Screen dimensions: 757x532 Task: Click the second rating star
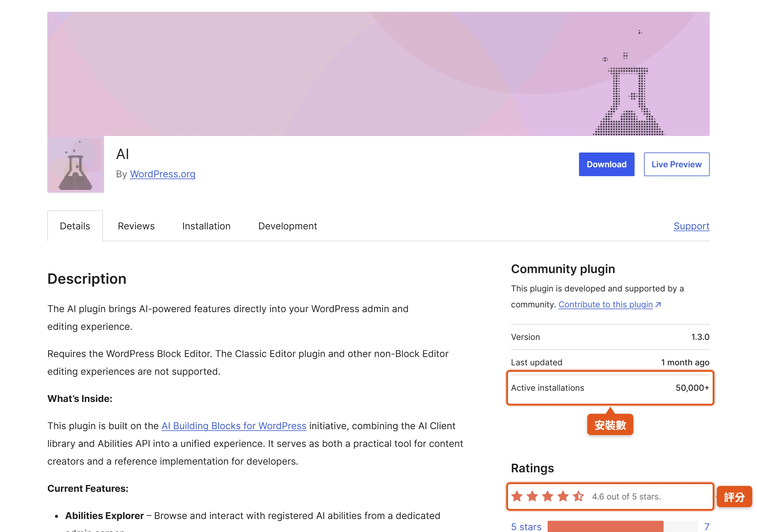point(532,496)
